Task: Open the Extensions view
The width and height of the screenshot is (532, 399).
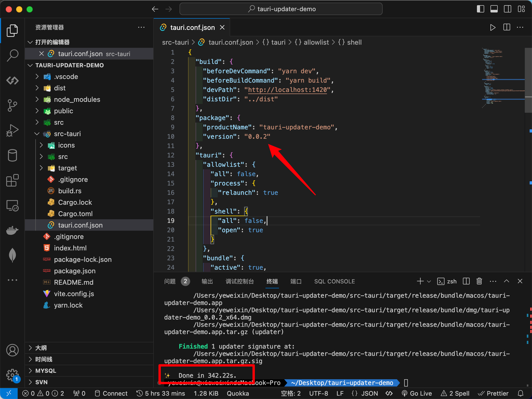Action: [x=12, y=180]
